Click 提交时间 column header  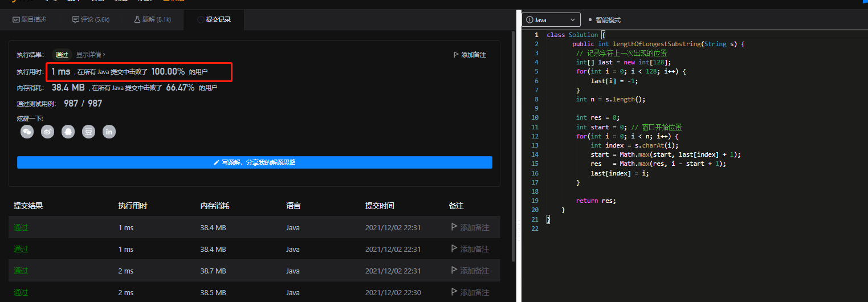(x=380, y=206)
